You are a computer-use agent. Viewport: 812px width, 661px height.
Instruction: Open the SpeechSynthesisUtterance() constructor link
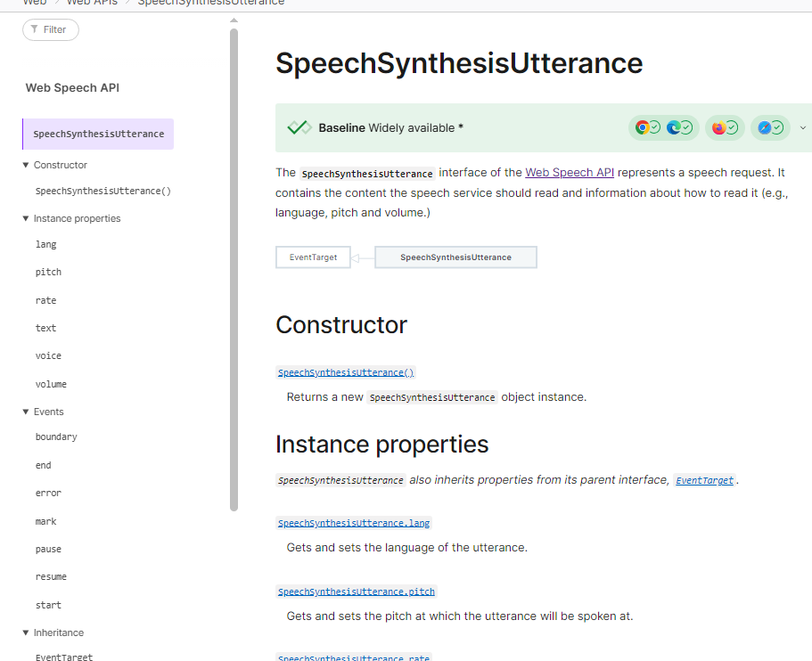click(346, 372)
